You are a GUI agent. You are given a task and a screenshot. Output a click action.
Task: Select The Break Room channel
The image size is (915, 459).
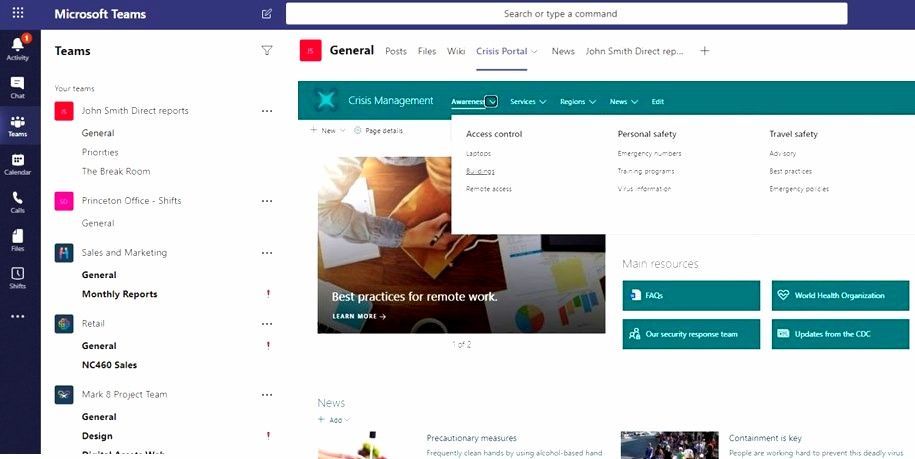click(116, 171)
